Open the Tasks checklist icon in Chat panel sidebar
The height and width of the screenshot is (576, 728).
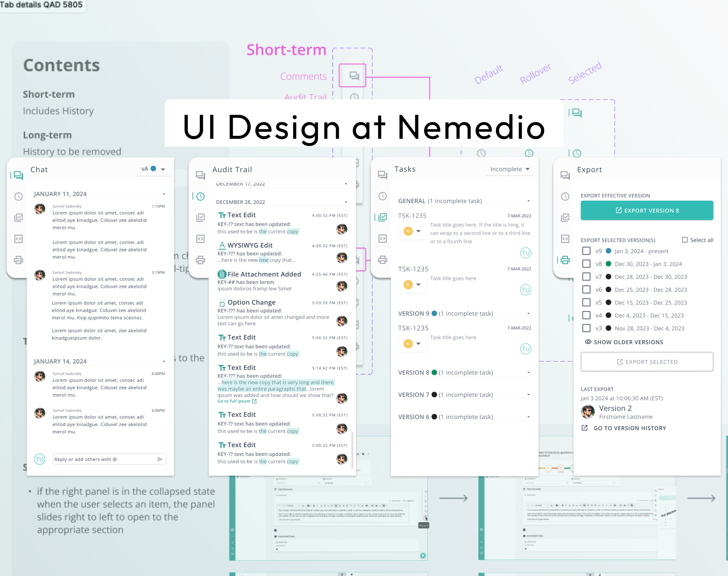[19, 217]
